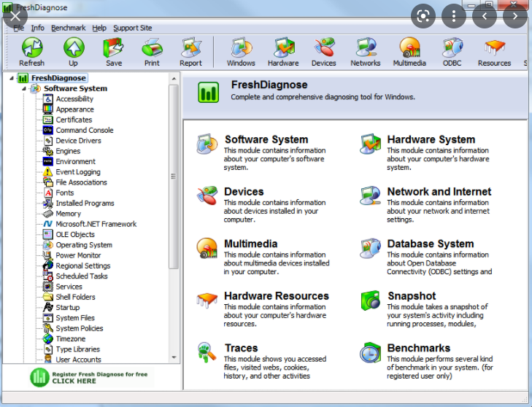Open the Networks toolbar icon
Screen dimensions: 532x407
366,47
